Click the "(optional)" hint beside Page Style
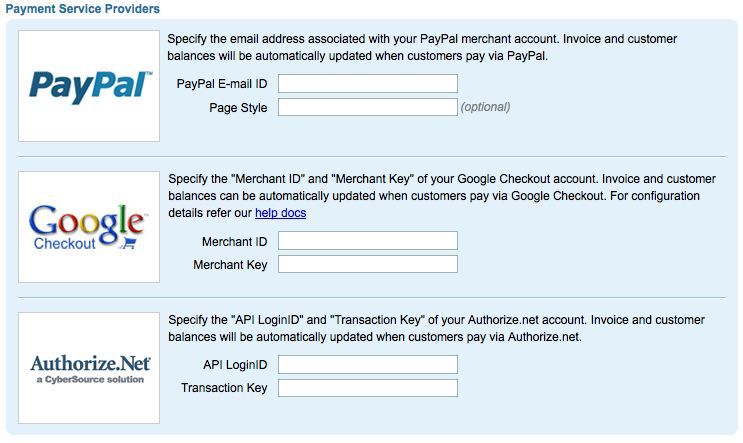 (x=485, y=107)
